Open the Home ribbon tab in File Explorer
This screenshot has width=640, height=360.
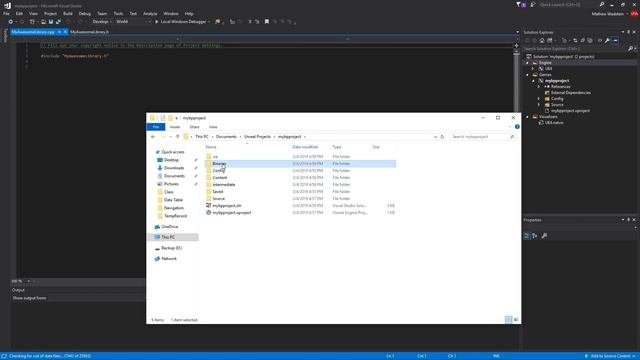pos(175,127)
